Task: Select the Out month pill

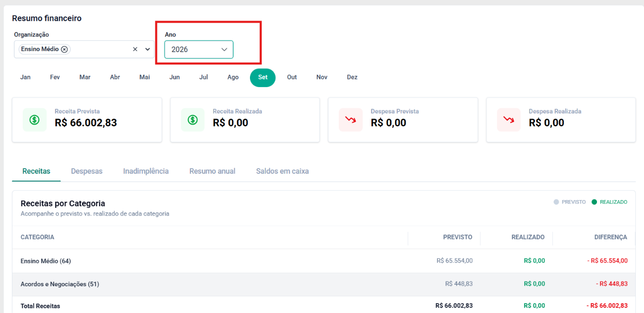Action: click(x=292, y=77)
